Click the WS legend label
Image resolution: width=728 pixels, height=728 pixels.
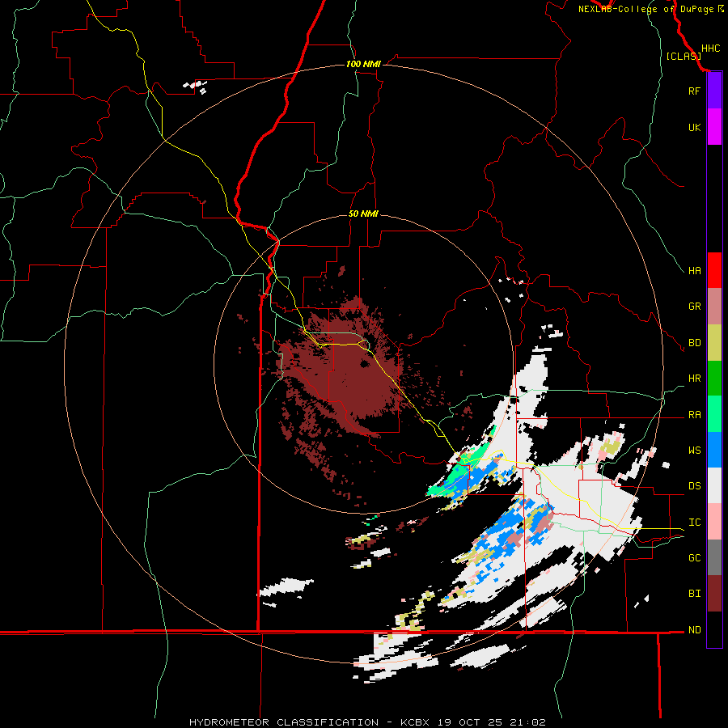coord(695,451)
